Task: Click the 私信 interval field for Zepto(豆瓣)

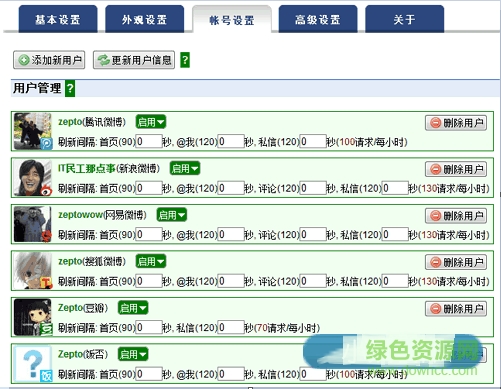Action: tap(231, 327)
